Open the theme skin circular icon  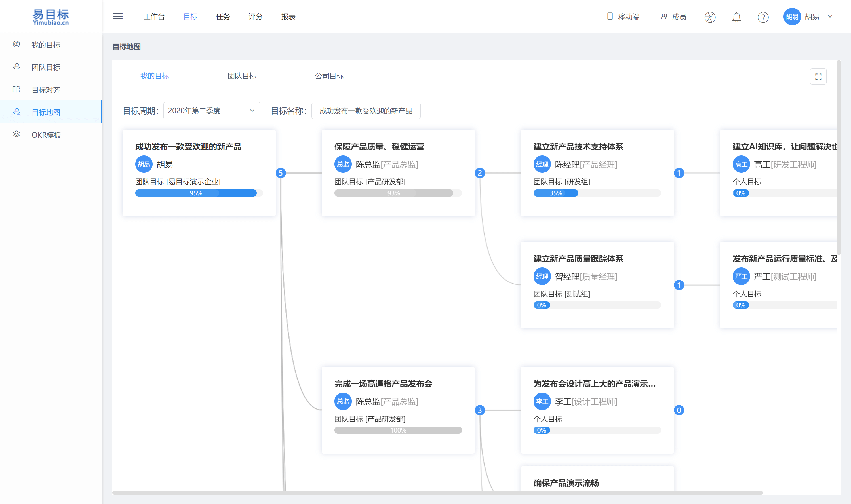coord(710,17)
